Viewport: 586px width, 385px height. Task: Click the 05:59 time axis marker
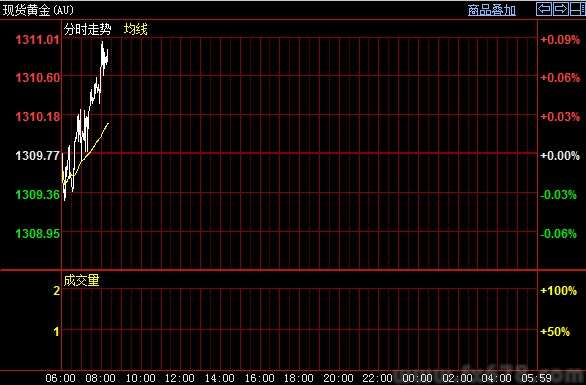[x=536, y=378]
